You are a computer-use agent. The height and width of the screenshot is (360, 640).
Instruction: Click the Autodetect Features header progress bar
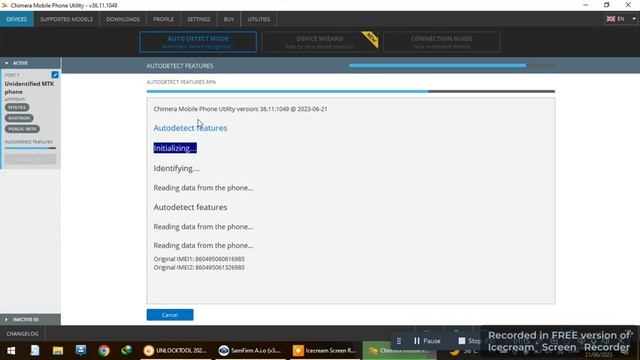tap(452, 65)
